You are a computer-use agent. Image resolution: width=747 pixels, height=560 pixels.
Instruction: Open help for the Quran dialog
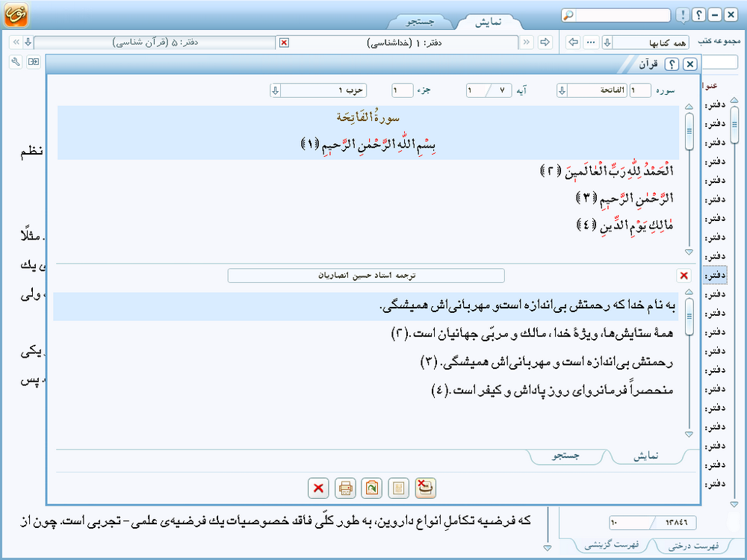[x=672, y=64]
